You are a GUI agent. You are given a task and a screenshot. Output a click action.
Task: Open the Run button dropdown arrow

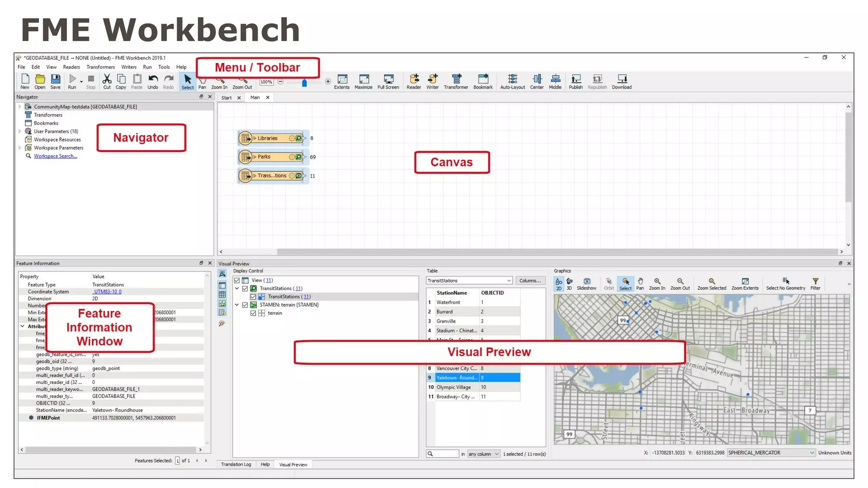tap(81, 82)
